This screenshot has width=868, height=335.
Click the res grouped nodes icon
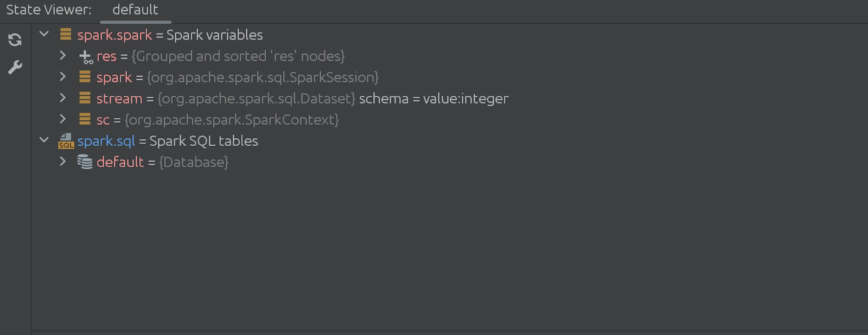[86, 56]
